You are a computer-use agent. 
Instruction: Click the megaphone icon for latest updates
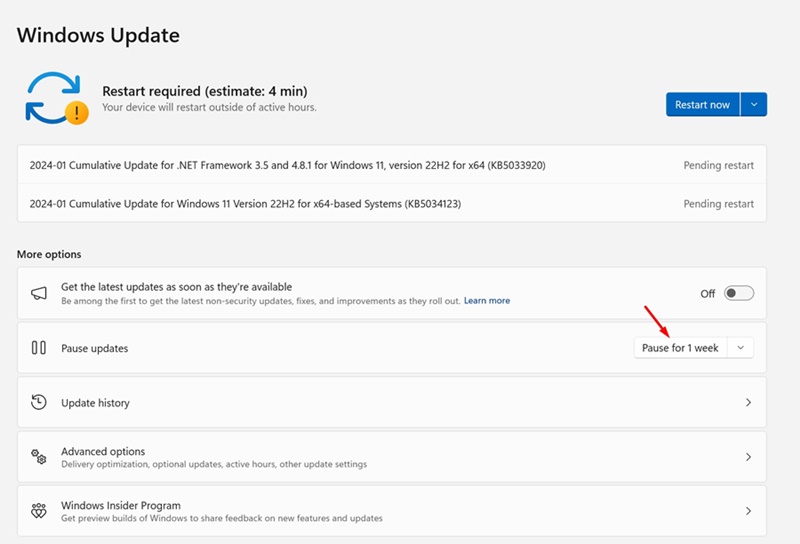click(39, 293)
